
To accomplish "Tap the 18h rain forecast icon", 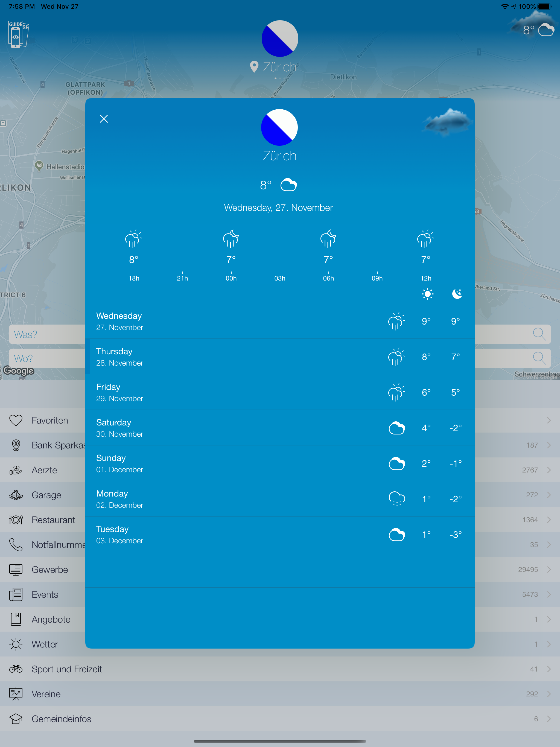I will pos(133,239).
